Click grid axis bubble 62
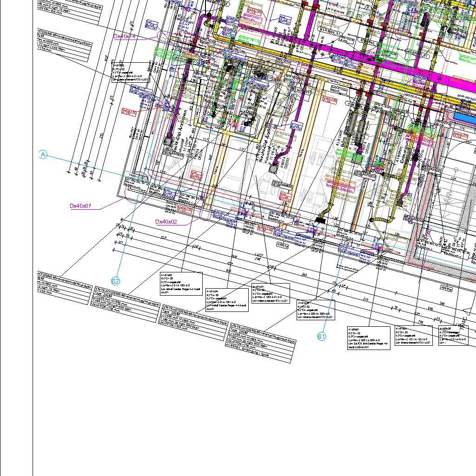The height and width of the screenshot is (476, 476). 116,281
